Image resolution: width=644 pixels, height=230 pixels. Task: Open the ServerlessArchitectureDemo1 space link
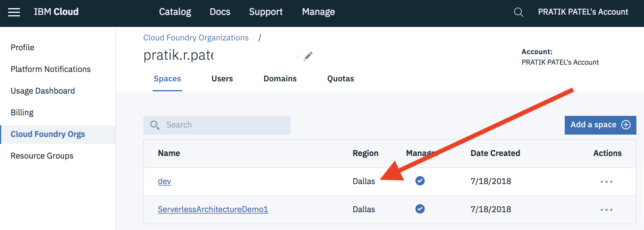coord(213,209)
